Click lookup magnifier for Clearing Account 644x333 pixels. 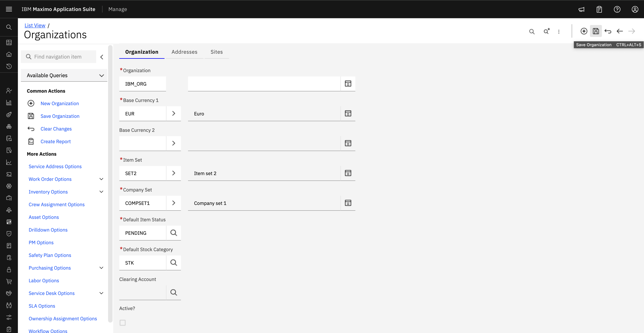(x=173, y=292)
